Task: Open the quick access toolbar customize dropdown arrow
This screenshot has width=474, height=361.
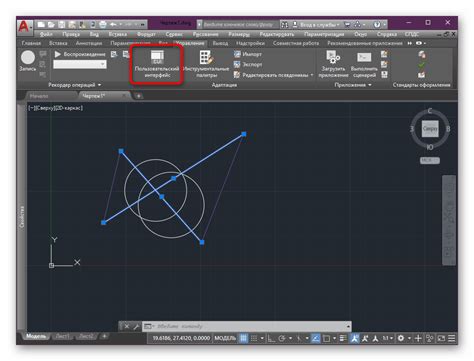Action: [x=142, y=25]
